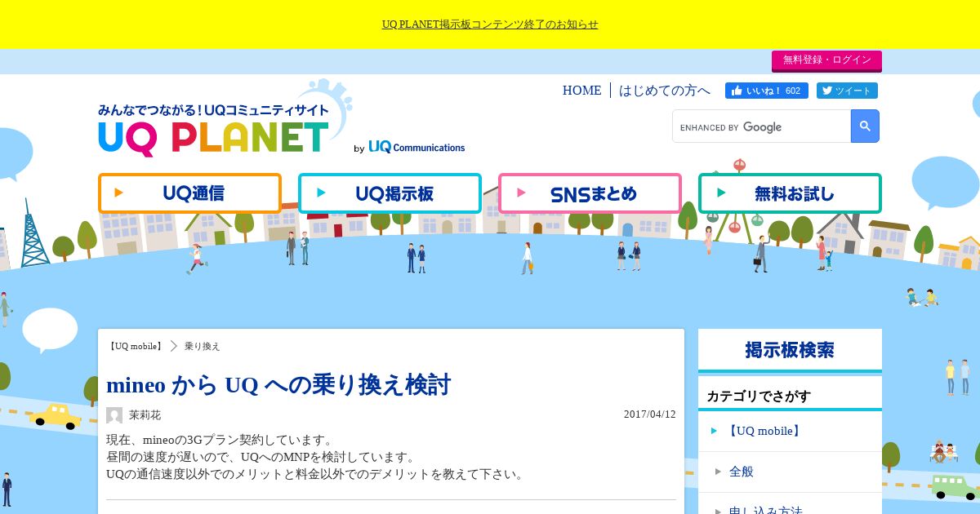This screenshot has width=980, height=514.
Task: Open the UQ掲示板 navigation tab
Action: click(x=390, y=193)
